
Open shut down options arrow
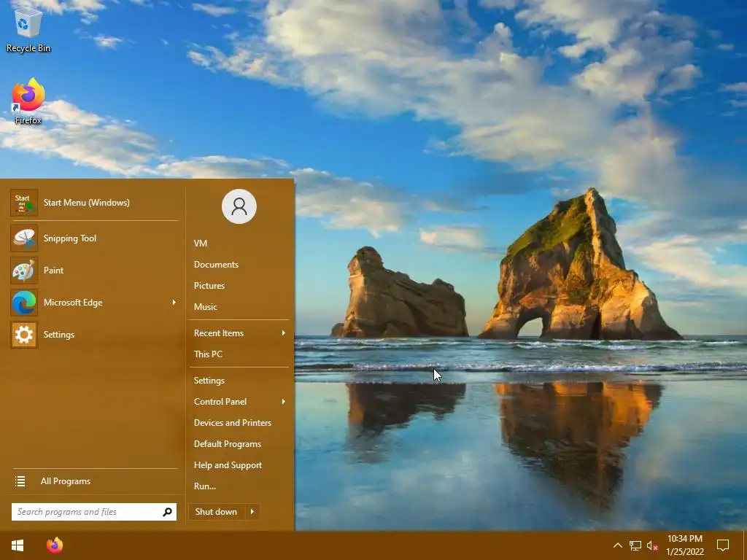(x=252, y=512)
